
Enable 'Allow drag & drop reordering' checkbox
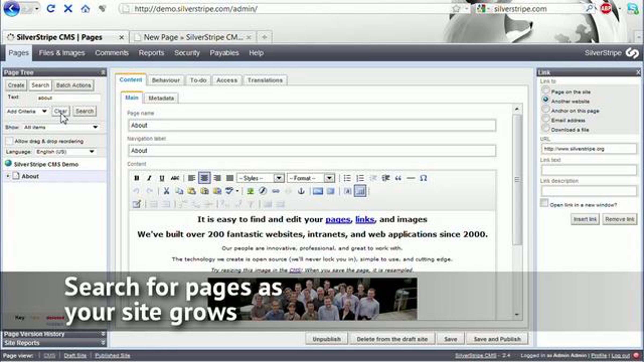(9, 141)
